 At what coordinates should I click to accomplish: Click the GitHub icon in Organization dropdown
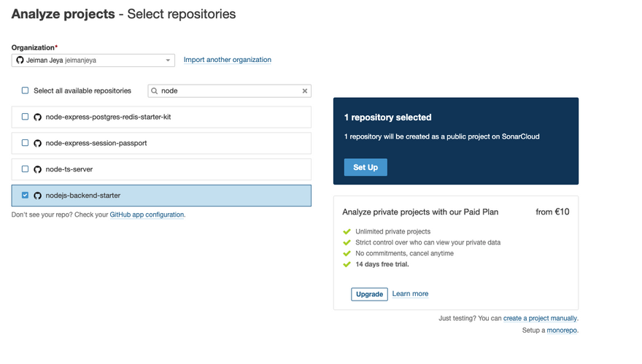pyautogui.click(x=20, y=61)
